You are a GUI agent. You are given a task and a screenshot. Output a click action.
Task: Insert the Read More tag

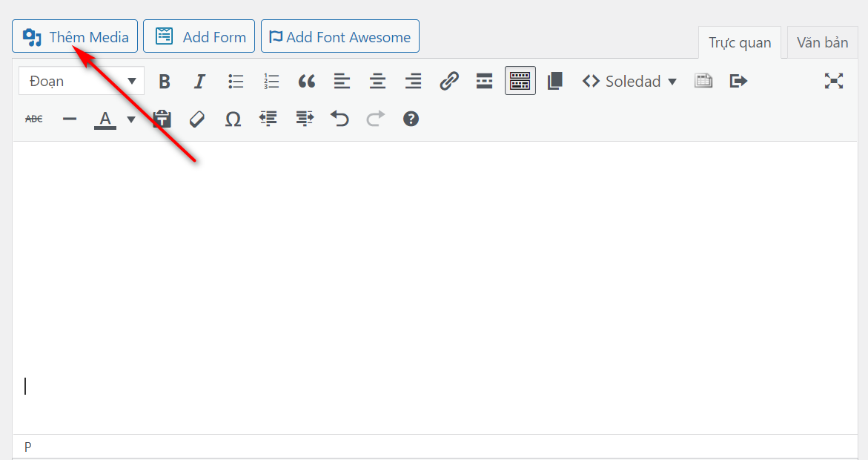(484, 81)
